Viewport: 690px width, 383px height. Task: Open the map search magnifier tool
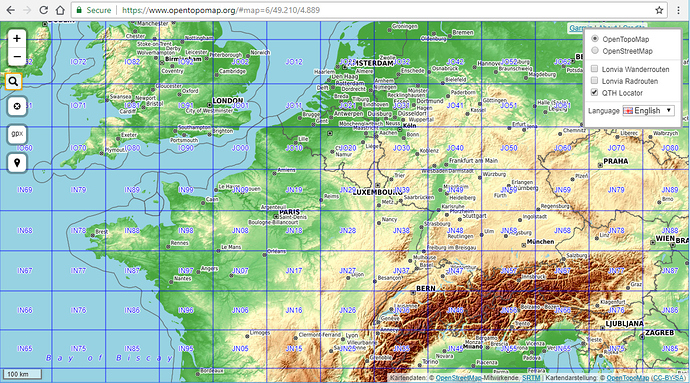tap(13, 81)
